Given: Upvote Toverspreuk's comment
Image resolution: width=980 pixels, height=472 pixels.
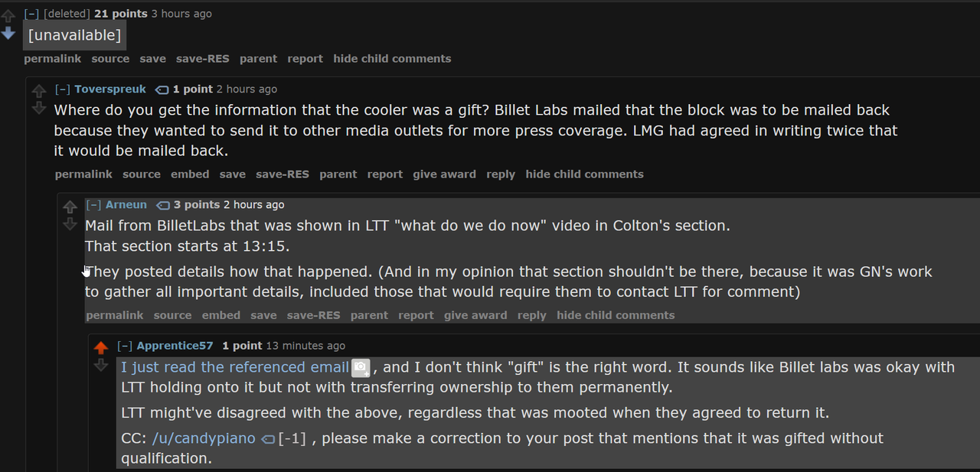Looking at the screenshot, I should pos(39,91).
